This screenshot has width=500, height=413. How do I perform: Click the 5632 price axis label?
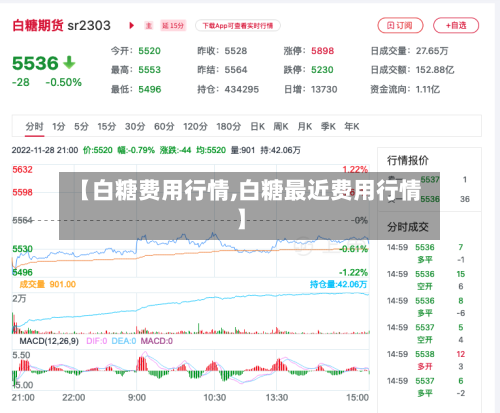[x=22, y=170]
